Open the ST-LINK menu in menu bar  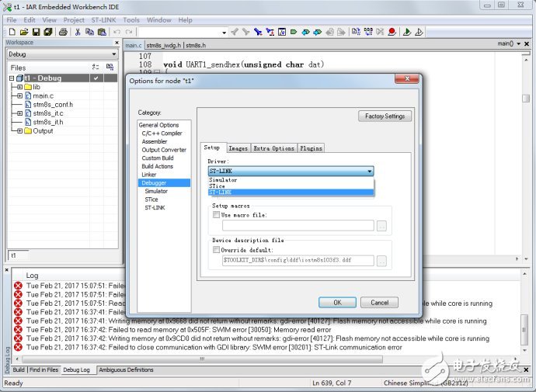pyautogui.click(x=103, y=20)
